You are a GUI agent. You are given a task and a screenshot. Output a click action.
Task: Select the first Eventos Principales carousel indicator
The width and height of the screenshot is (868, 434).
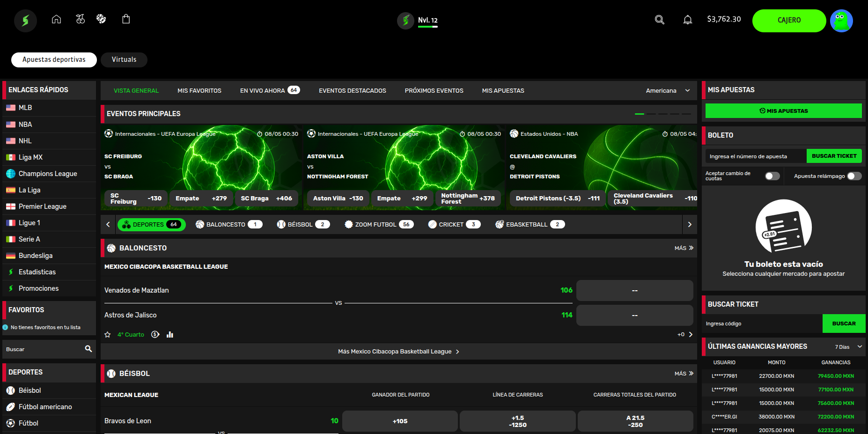tap(640, 114)
